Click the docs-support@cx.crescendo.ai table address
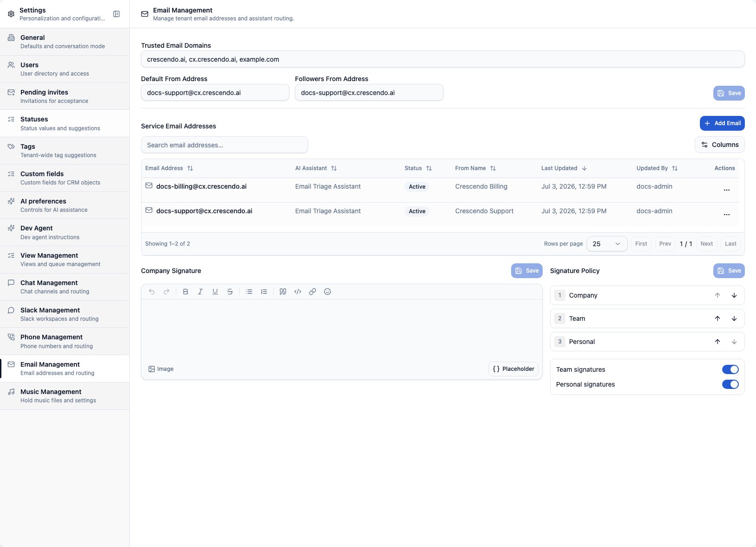The height and width of the screenshot is (547, 756). pos(204,211)
